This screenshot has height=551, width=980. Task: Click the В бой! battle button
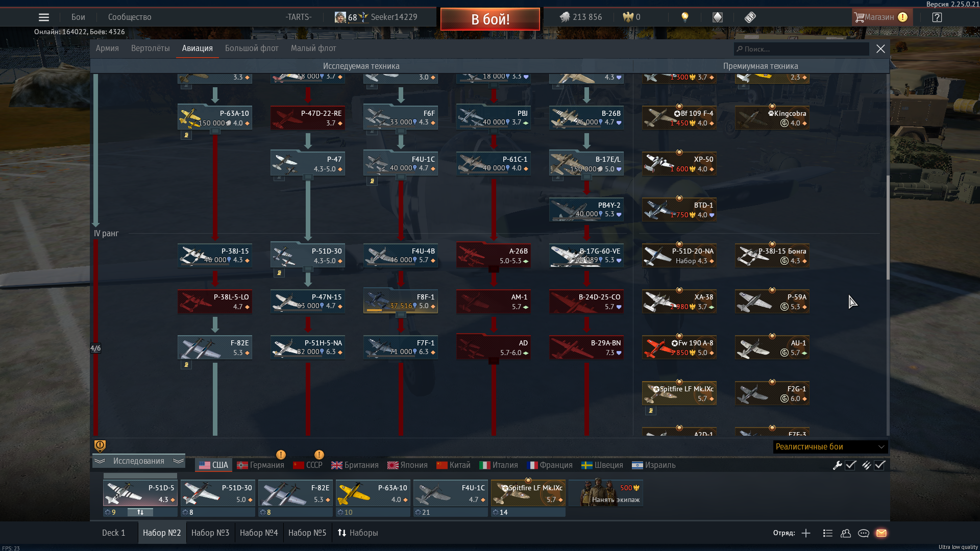tap(490, 19)
